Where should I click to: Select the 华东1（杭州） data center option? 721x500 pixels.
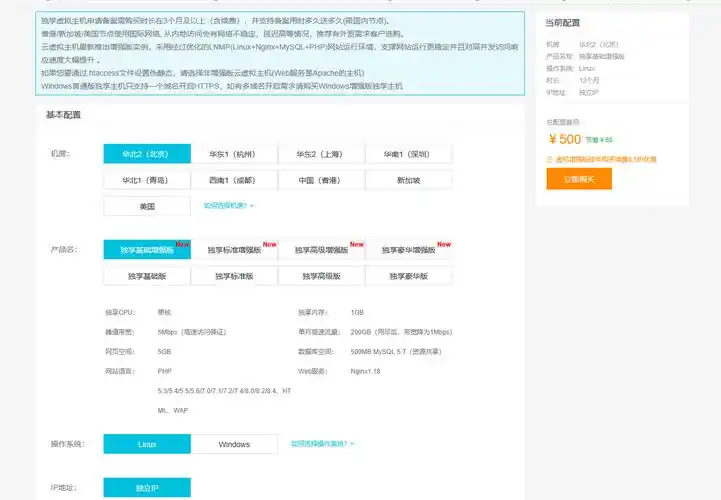click(x=235, y=154)
